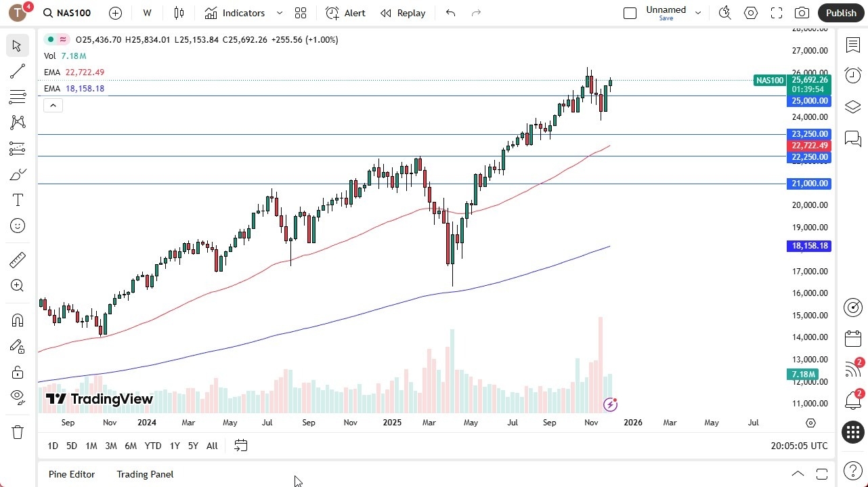Select the XABCD Pattern tool
Image resolution: width=868 pixels, height=487 pixels.
point(18,121)
